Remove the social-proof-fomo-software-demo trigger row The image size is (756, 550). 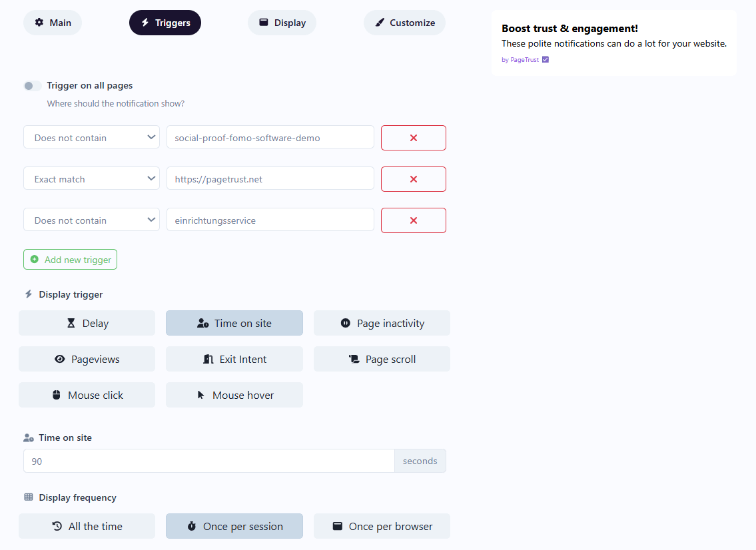[x=413, y=138]
